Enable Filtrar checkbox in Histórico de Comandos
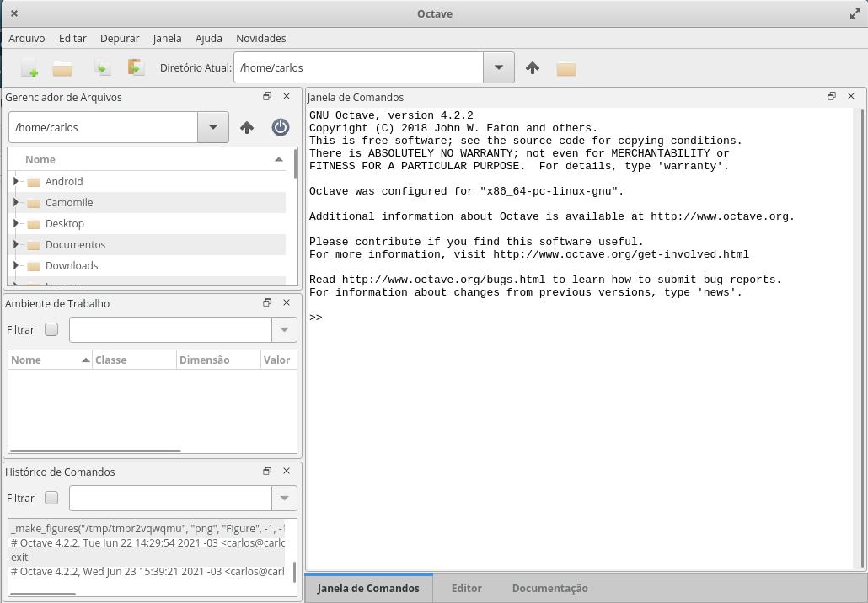The image size is (868, 603). pos(51,499)
